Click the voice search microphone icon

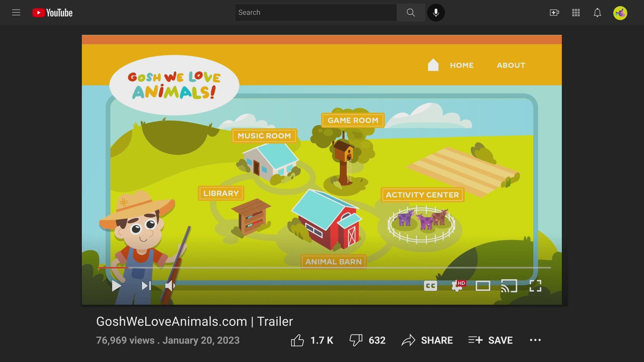(x=436, y=12)
